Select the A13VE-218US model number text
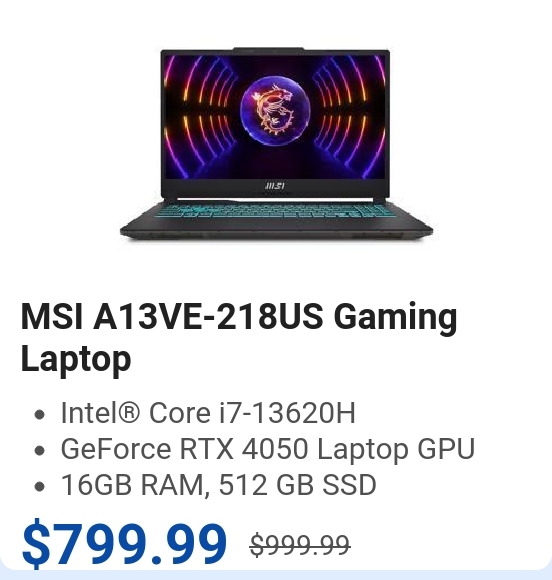The height and width of the screenshot is (580, 552). coord(208,317)
